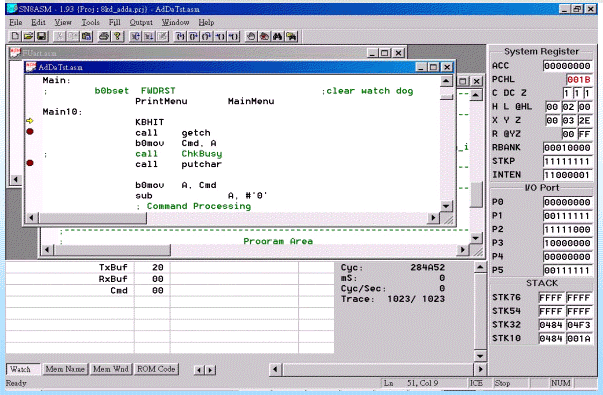The height and width of the screenshot is (395, 603).
Task: Click the yellow current-line arrow at KBHIT
Action: click(30, 121)
